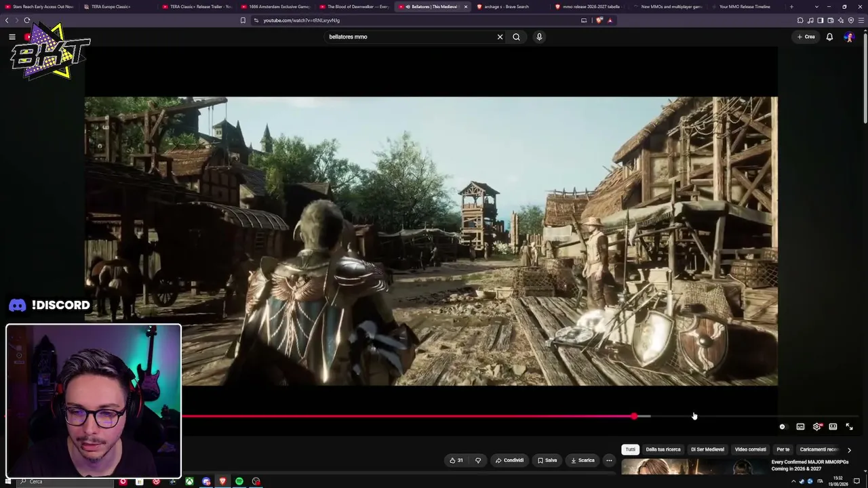
Task: Open Every Confirmed MAJOR MMORPGs video thumbnail
Action: (694, 467)
